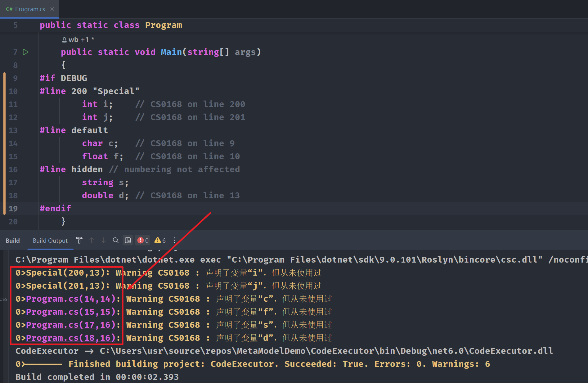Screen dimensions: 588x383
Task: Place cursor on 'string s;' declaration
Action: pyautogui.click(x=105, y=182)
